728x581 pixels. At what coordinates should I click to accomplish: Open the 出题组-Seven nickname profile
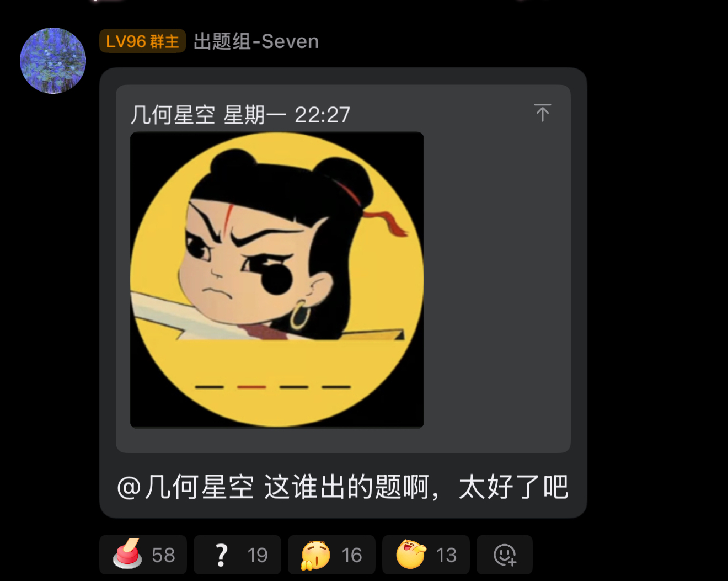click(256, 41)
